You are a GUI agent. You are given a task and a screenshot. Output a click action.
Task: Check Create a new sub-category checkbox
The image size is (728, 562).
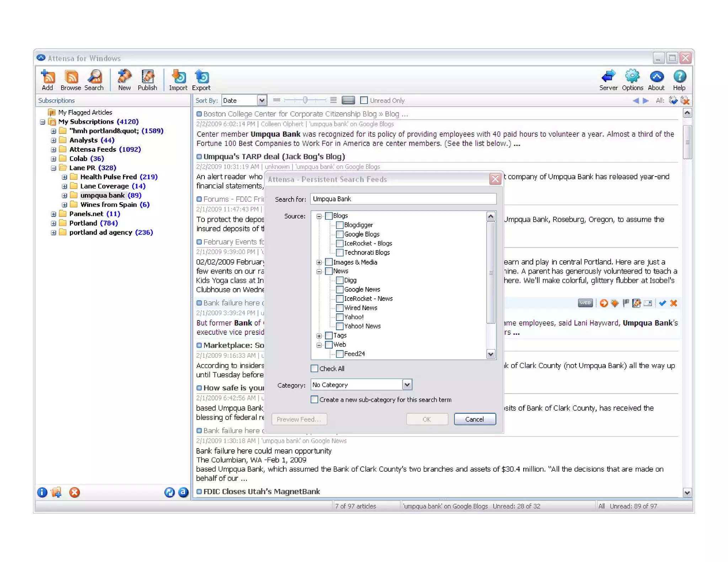tap(315, 399)
